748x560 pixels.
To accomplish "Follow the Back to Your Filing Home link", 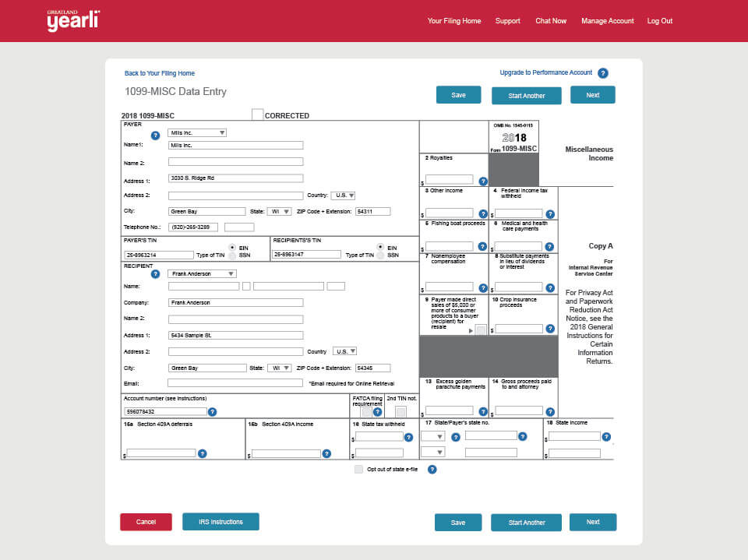I will 160,73.
